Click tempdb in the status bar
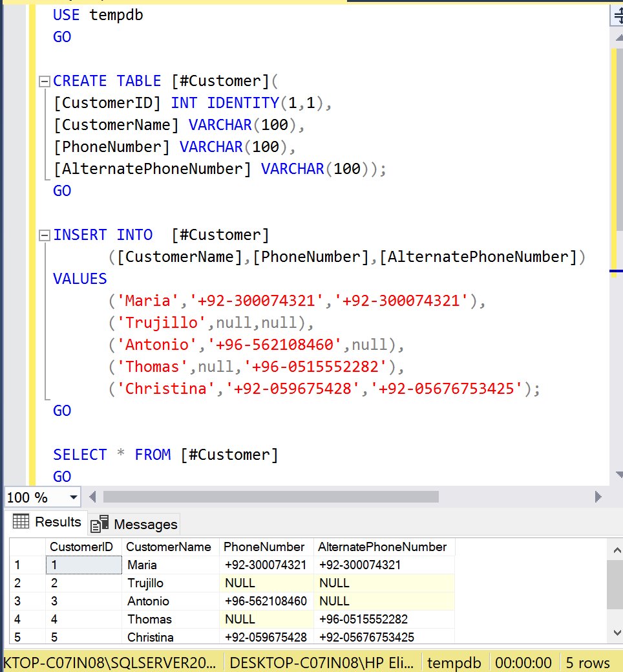The width and height of the screenshot is (623, 672). pos(454,663)
